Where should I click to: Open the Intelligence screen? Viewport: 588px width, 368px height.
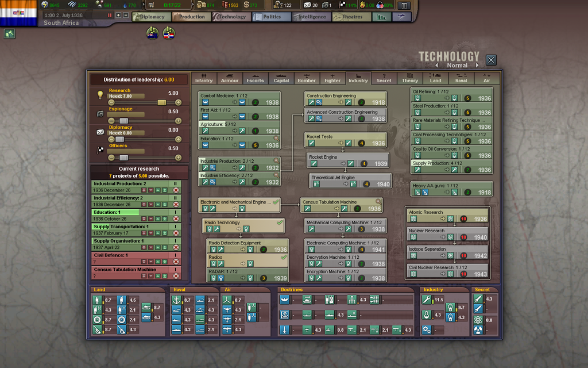point(312,17)
